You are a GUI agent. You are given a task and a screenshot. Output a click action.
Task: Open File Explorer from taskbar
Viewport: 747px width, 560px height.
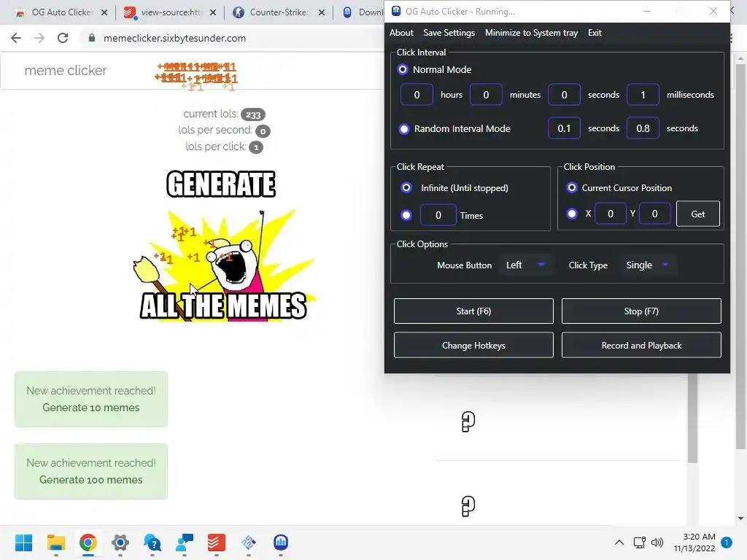55,542
